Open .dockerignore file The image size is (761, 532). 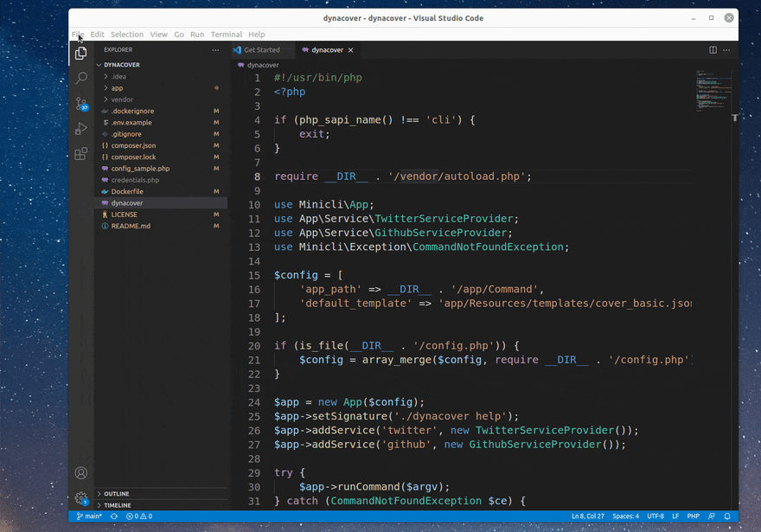pos(161,111)
